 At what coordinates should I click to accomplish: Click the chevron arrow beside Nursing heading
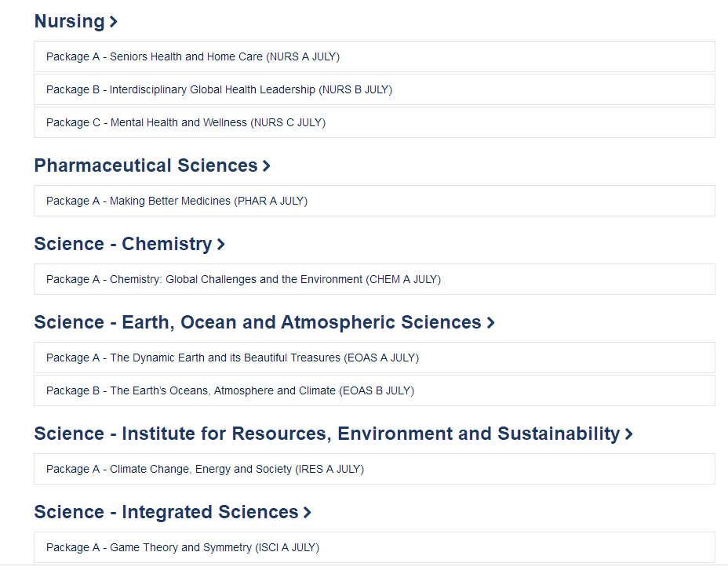(x=113, y=22)
